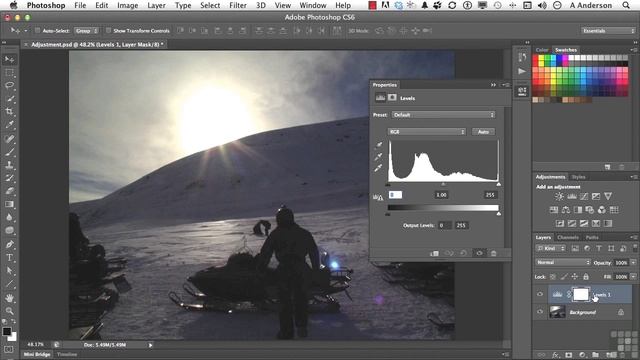The width and height of the screenshot is (640, 360).
Task: Click the midtone input slider under histogram
Action: pos(443,184)
